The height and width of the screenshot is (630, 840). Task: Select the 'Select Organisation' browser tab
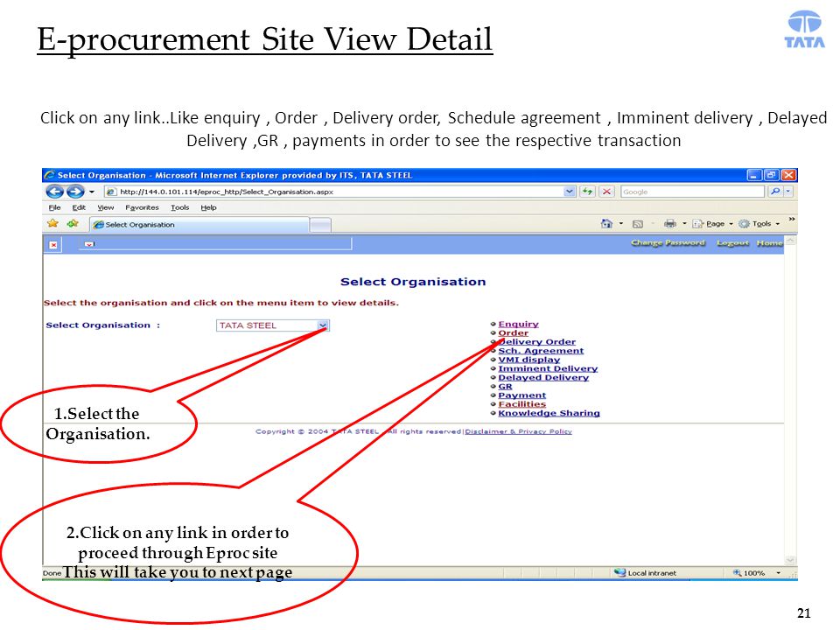pos(199,225)
